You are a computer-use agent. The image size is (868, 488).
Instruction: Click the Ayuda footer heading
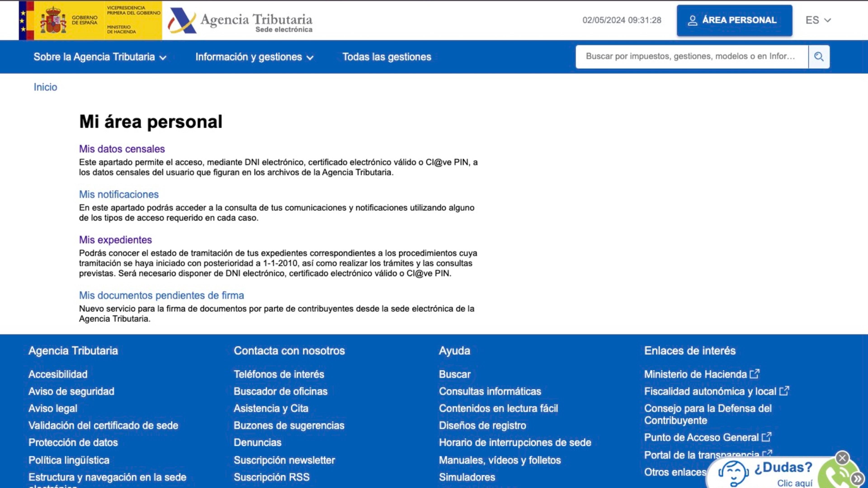454,351
